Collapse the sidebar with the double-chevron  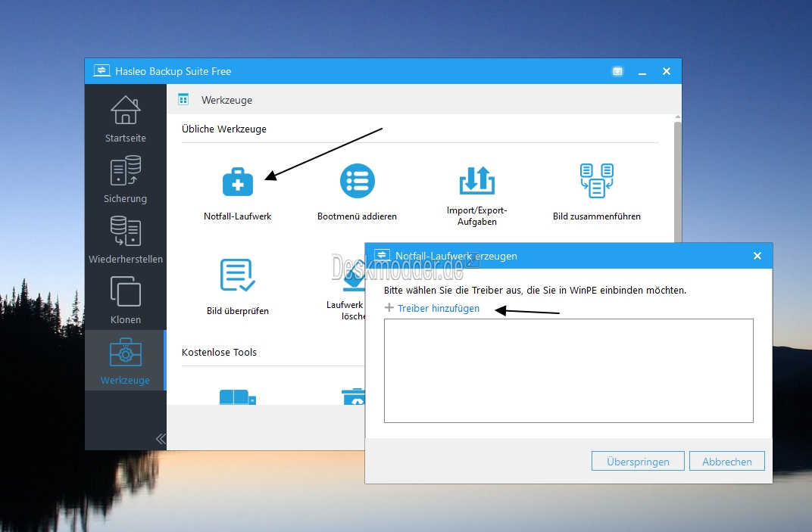pos(161,439)
